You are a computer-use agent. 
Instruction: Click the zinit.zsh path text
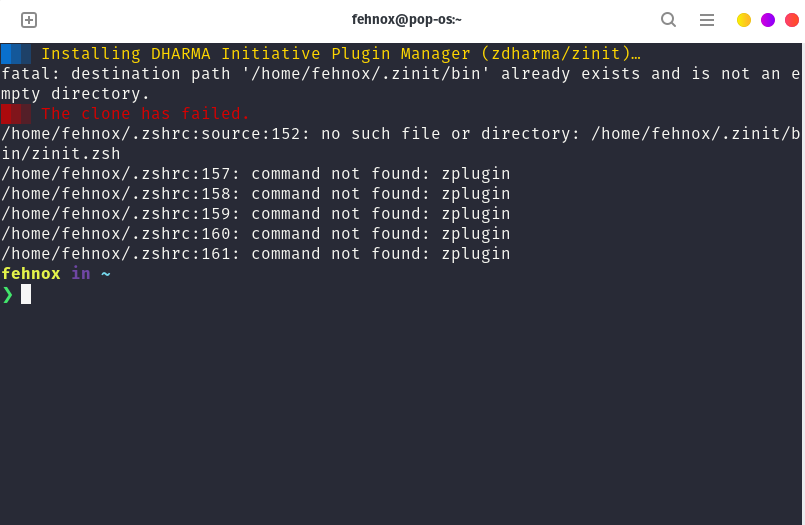[61, 153]
